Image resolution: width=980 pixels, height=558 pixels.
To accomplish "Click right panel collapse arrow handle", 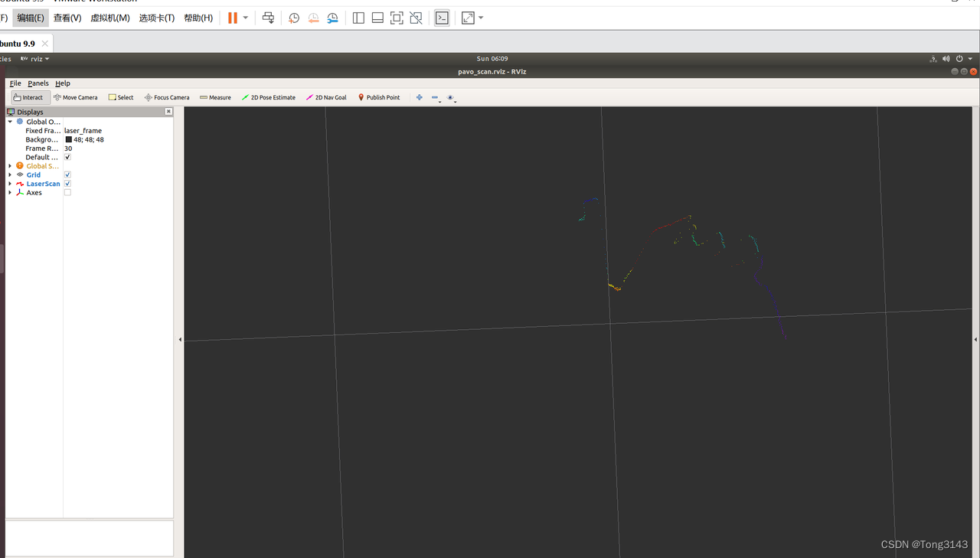I will click(x=976, y=339).
